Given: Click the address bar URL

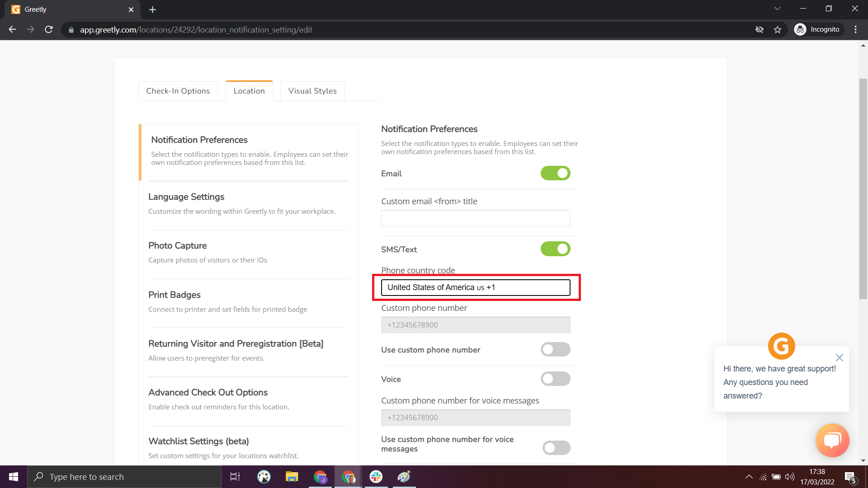Looking at the screenshot, I should (196, 30).
